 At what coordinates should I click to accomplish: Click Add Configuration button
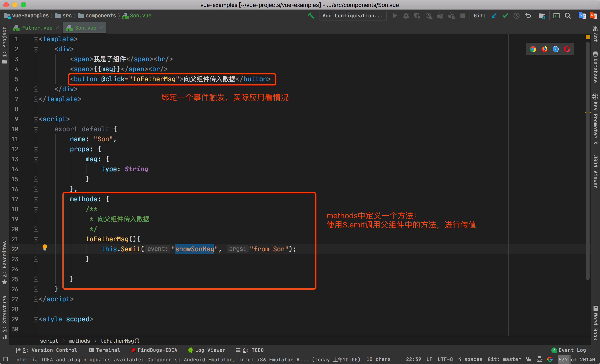353,16
